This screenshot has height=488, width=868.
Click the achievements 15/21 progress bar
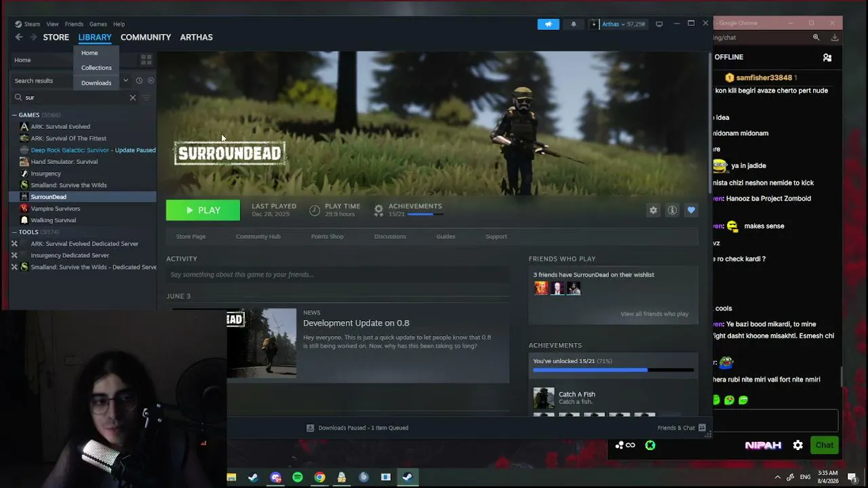[x=613, y=370]
